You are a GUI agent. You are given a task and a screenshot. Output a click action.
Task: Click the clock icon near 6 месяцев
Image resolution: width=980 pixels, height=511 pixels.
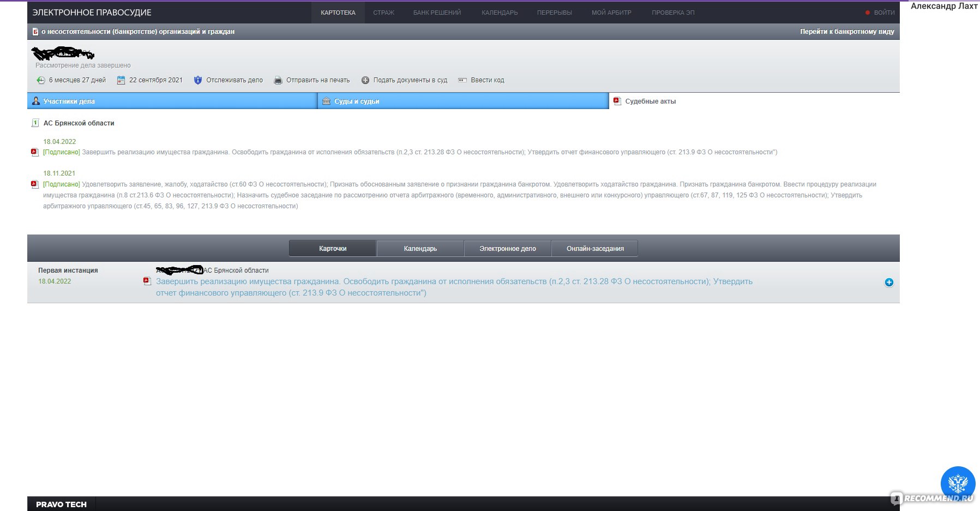(x=41, y=80)
